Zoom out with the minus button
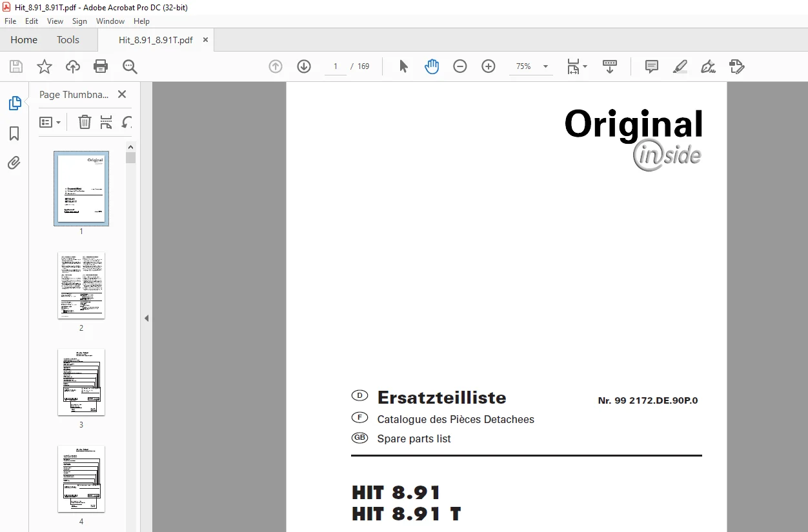Viewport: 808px width, 532px height. [460, 66]
